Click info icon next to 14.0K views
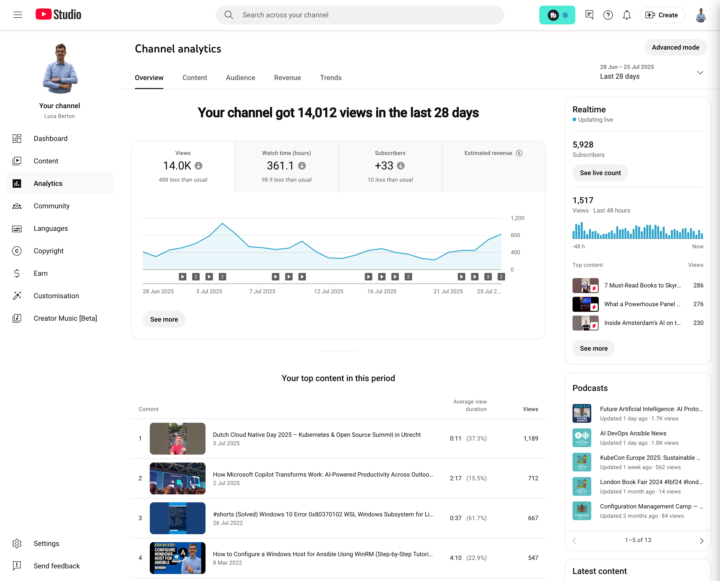720x581 pixels. tap(198, 165)
